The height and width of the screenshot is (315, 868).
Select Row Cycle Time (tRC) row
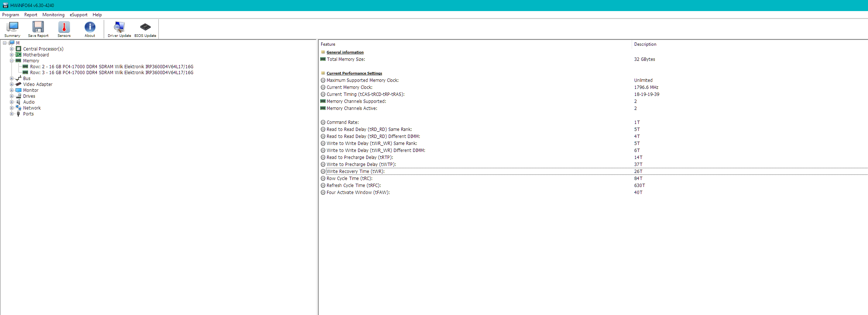(x=594, y=179)
